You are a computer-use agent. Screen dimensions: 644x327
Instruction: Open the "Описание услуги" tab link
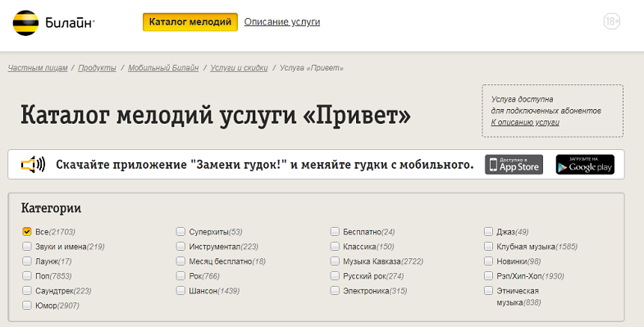[281, 22]
